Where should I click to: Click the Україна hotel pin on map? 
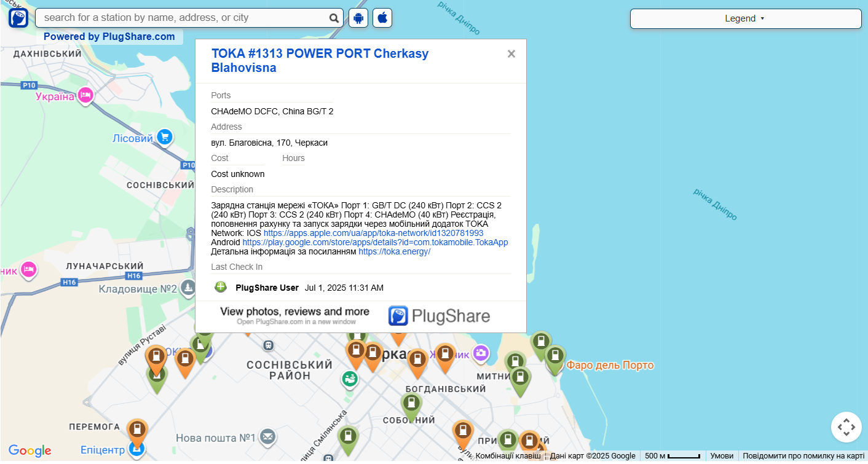point(85,95)
